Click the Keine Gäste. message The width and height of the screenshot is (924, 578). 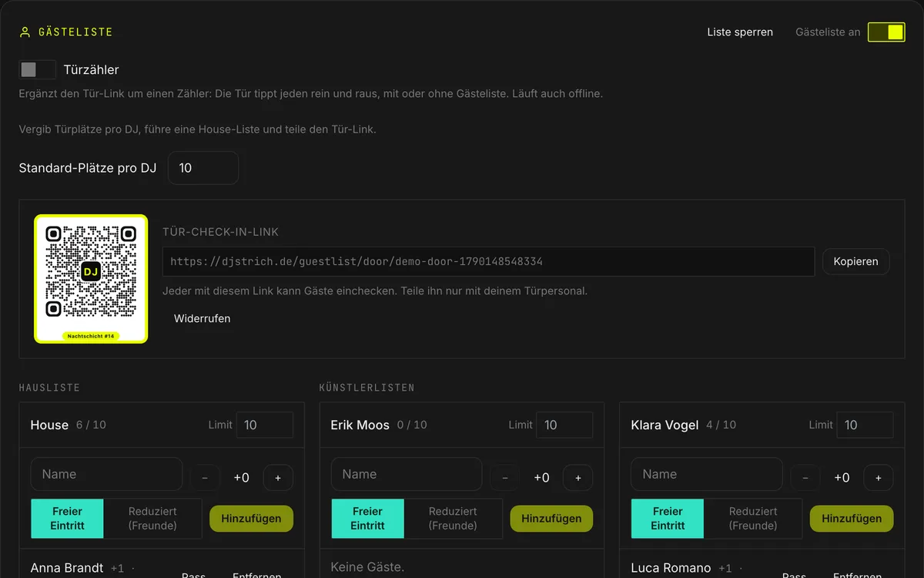click(367, 567)
